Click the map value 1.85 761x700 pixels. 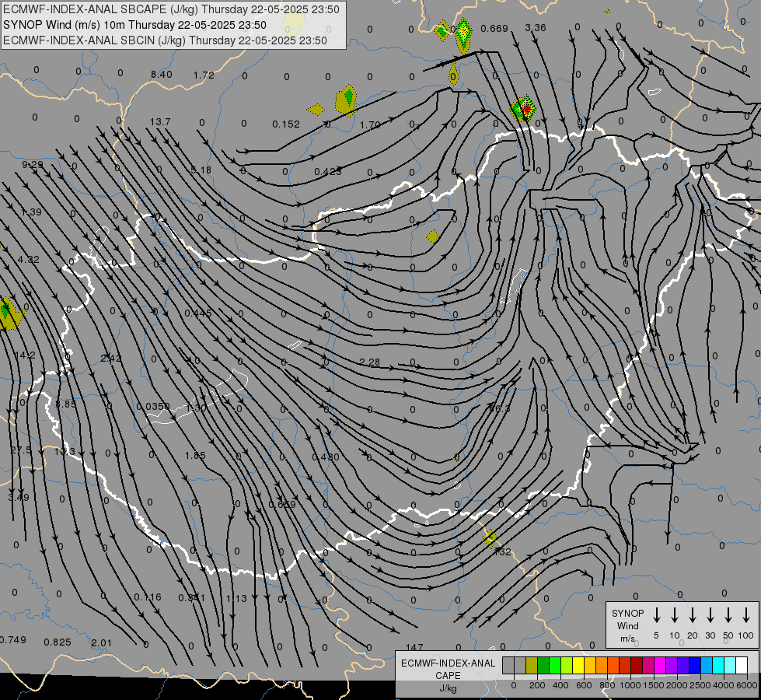pos(195,456)
